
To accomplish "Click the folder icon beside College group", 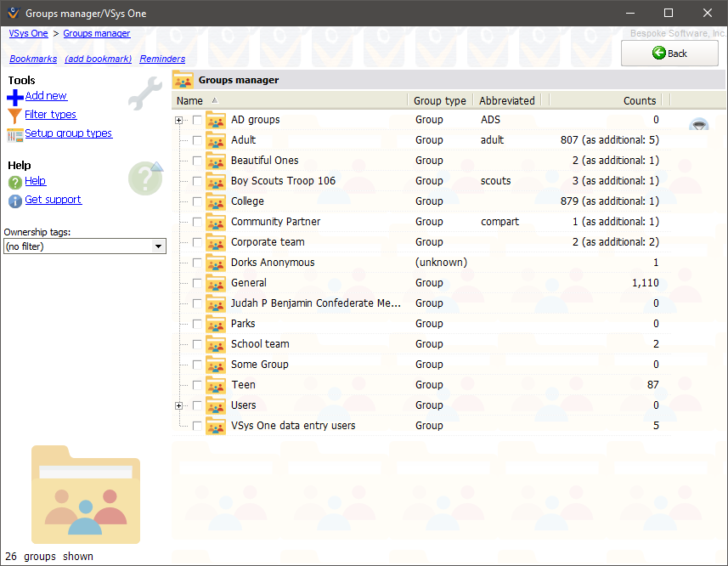I will tap(216, 201).
